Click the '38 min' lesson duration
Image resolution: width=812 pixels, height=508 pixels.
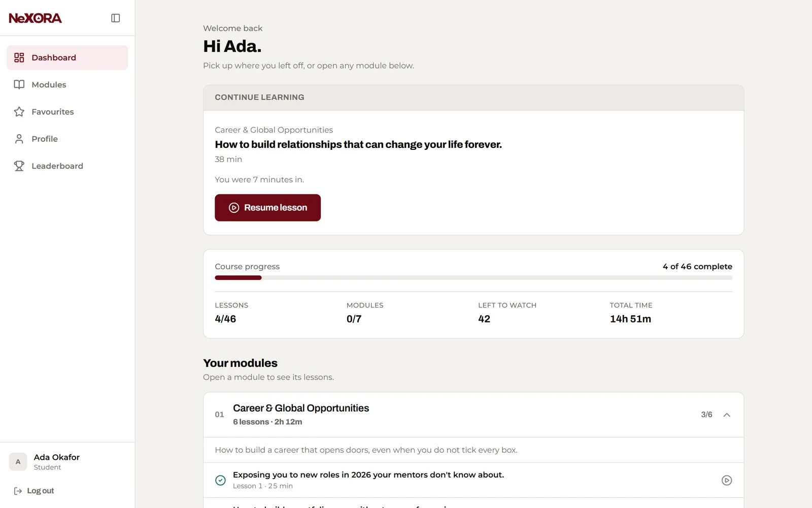[x=228, y=159]
